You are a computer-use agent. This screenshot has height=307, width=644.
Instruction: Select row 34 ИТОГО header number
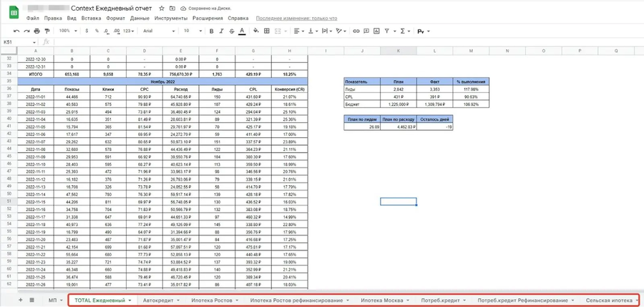click(x=9, y=74)
